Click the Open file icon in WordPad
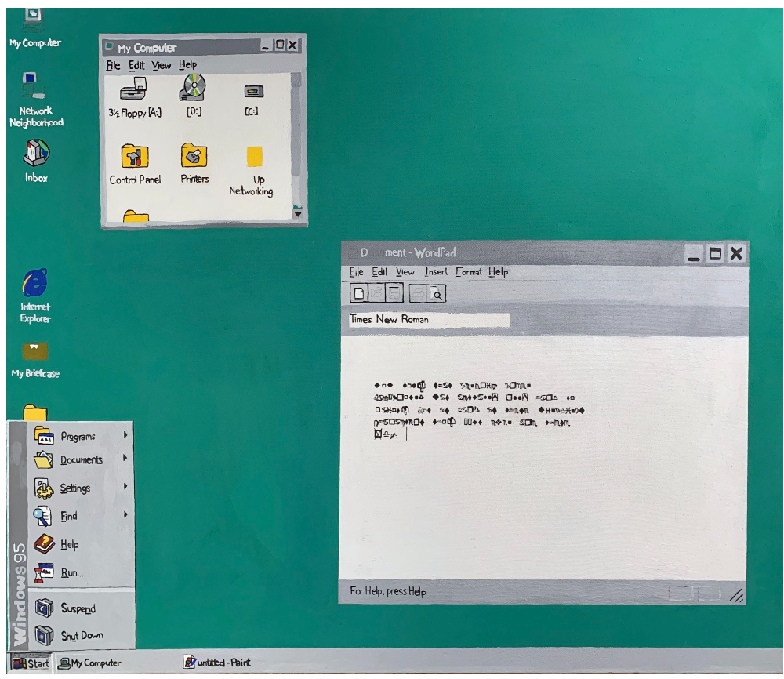The image size is (784, 679). [x=376, y=293]
